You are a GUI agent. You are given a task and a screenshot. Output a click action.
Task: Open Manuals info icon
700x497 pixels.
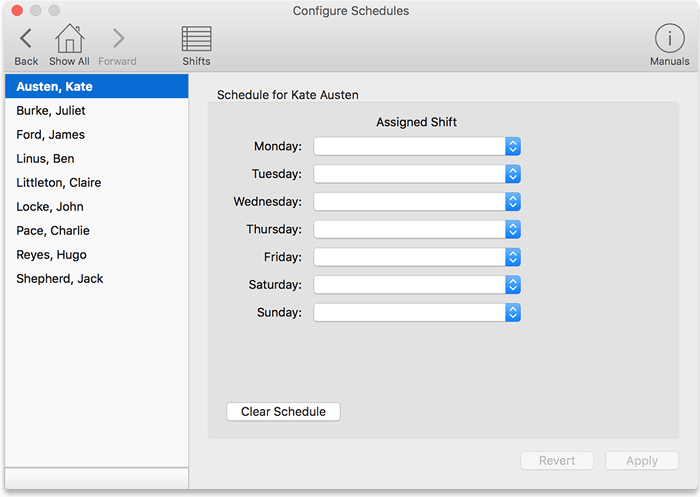click(x=669, y=38)
